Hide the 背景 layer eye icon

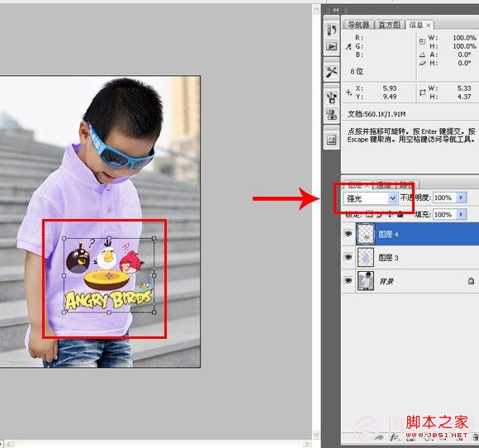pyautogui.click(x=349, y=280)
